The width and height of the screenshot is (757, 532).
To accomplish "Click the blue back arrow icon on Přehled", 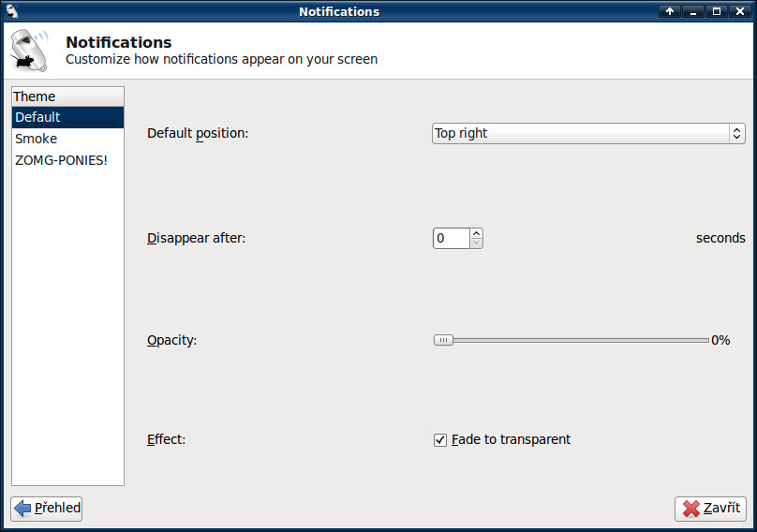I will pyautogui.click(x=22, y=509).
